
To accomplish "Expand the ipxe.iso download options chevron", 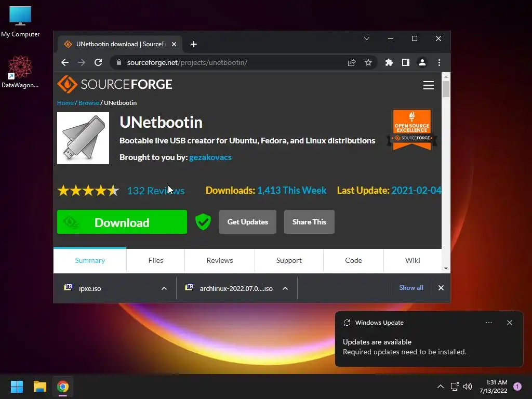I will [x=164, y=288].
